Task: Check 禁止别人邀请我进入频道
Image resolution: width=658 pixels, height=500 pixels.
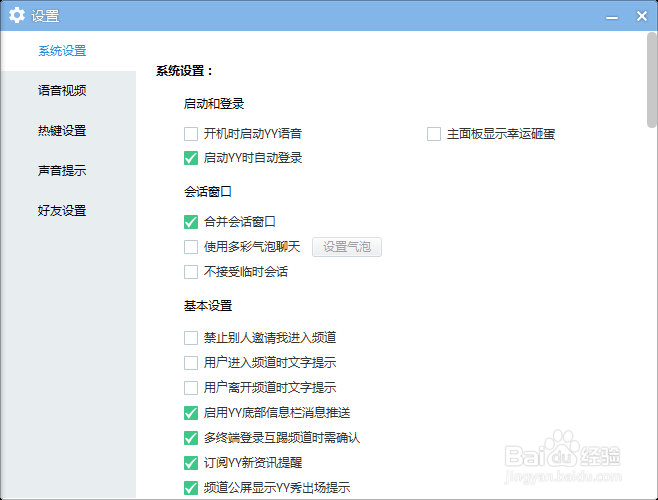Action: pyautogui.click(x=191, y=338)
